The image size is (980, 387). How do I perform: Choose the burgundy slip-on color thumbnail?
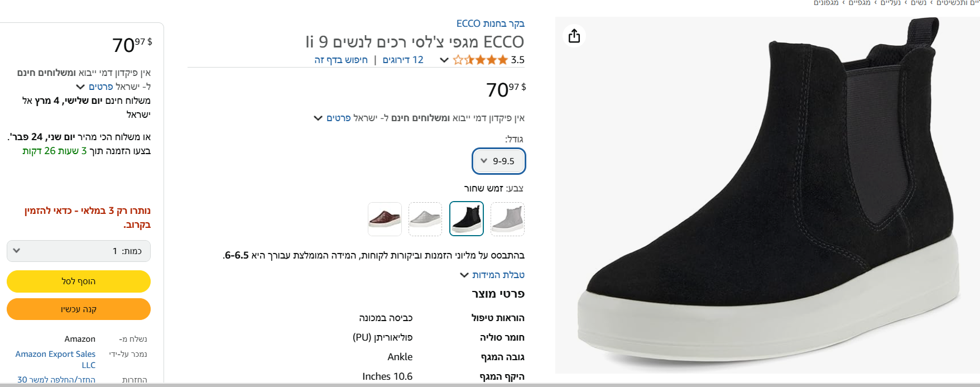coord(385,219)
